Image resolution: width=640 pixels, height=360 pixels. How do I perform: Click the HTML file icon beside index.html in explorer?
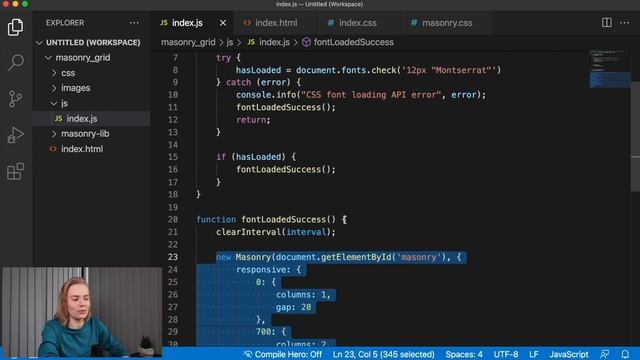pos(53,149)
